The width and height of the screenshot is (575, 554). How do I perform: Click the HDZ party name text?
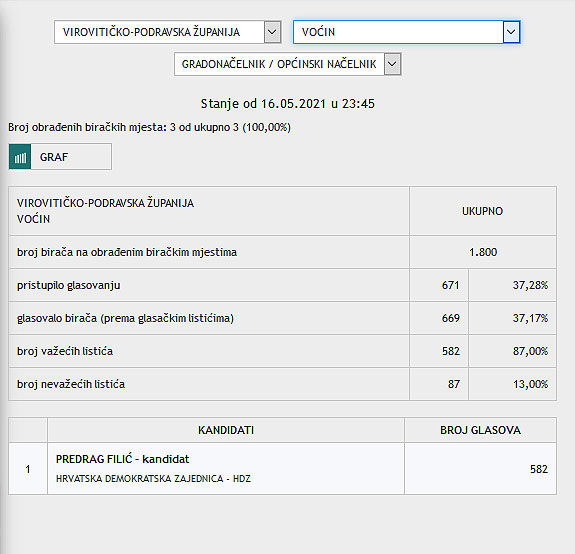(x=153, y=478)
